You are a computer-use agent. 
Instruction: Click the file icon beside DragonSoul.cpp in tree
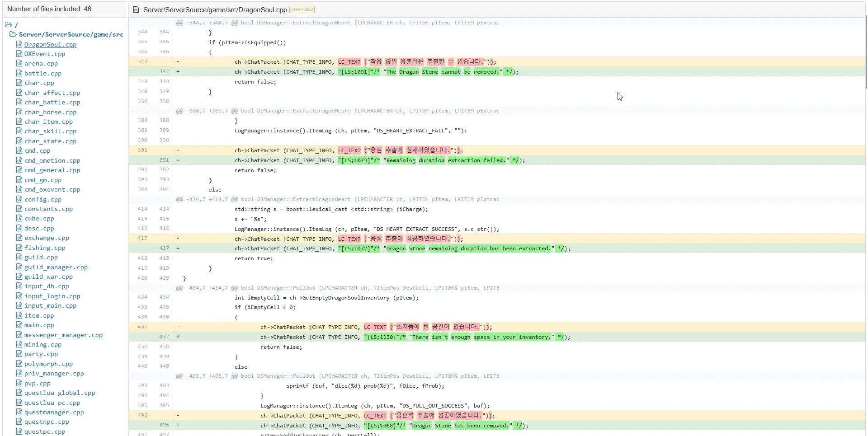click(19, 44)
